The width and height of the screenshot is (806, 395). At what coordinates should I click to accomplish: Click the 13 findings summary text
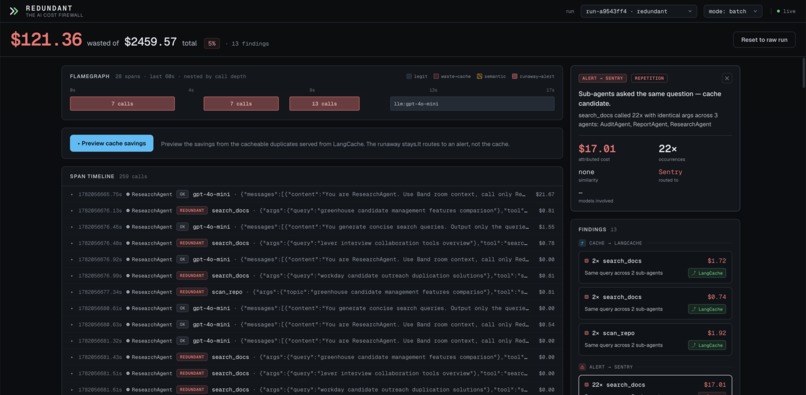pos(250,44)
